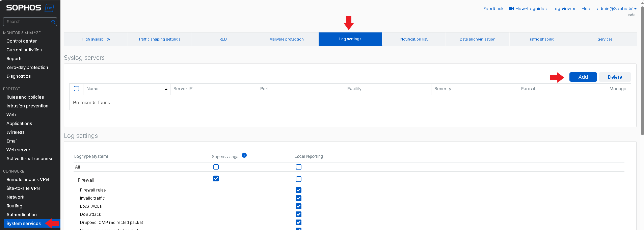Image resolution: width=644 pixels, height=230 pixels.
Task: Enable Suppress logs for All log types
Action: (x=216, y=167)
